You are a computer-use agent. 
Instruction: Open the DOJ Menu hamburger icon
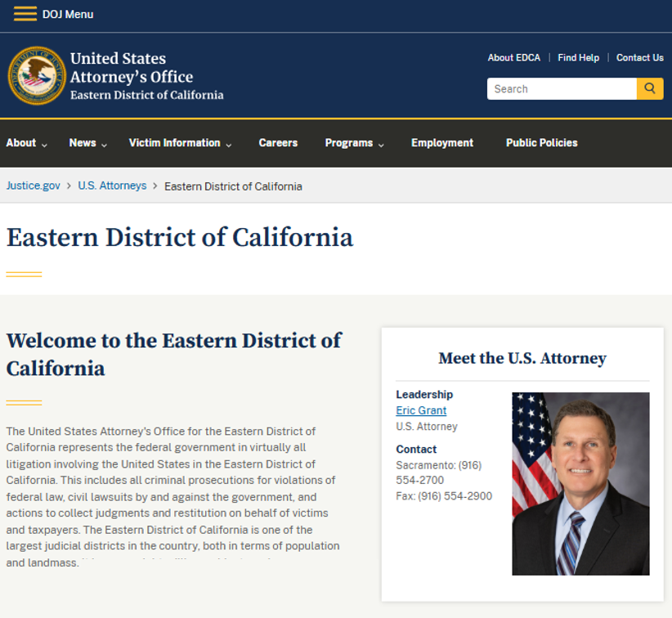click(25, 14)
